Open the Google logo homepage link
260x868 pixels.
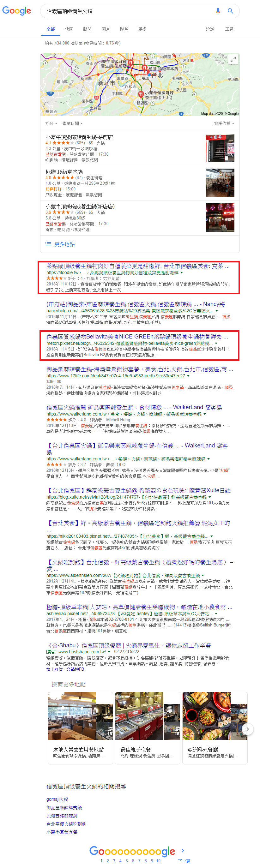(16, 11)
